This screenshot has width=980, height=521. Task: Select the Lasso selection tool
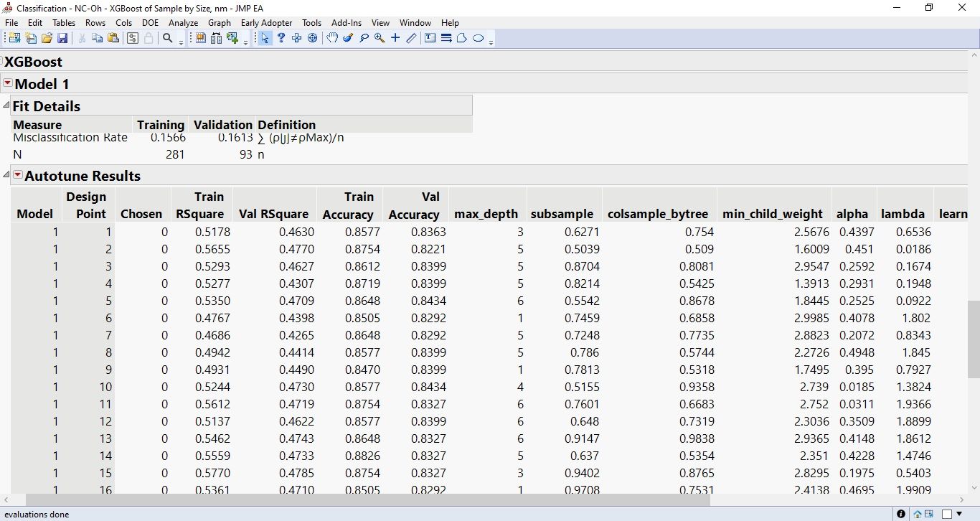364,38
